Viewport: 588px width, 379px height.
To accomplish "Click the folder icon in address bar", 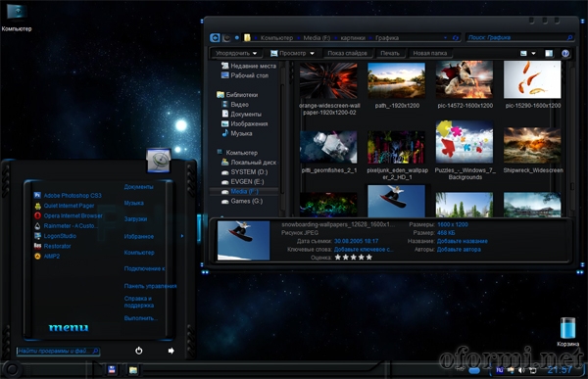I will [247, 37].
